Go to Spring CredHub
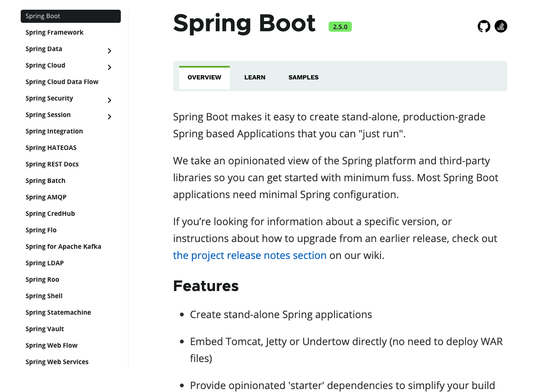The height and width of the screenshot is (392, 544). pyautogui.click(x=50, y=214)
